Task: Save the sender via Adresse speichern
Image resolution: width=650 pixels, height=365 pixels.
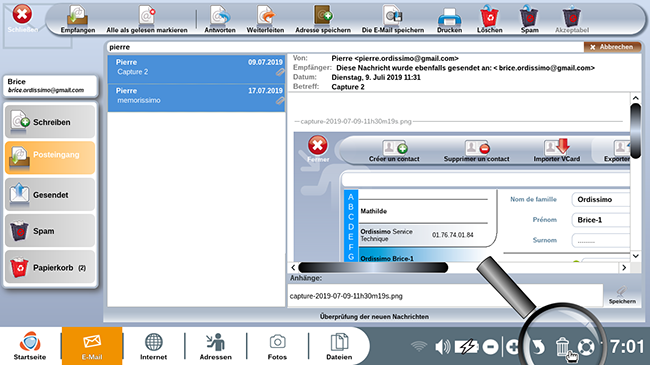Action: (x=323, y=19)
